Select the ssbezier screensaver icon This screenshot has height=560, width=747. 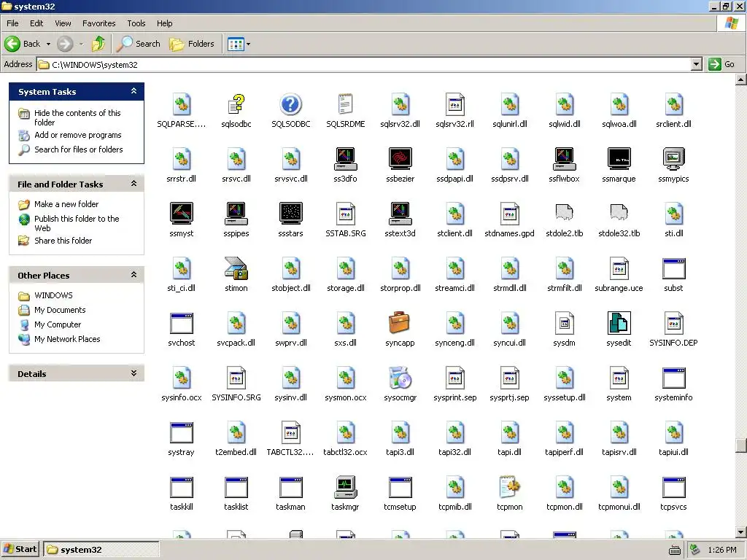[x=400, y=158]
